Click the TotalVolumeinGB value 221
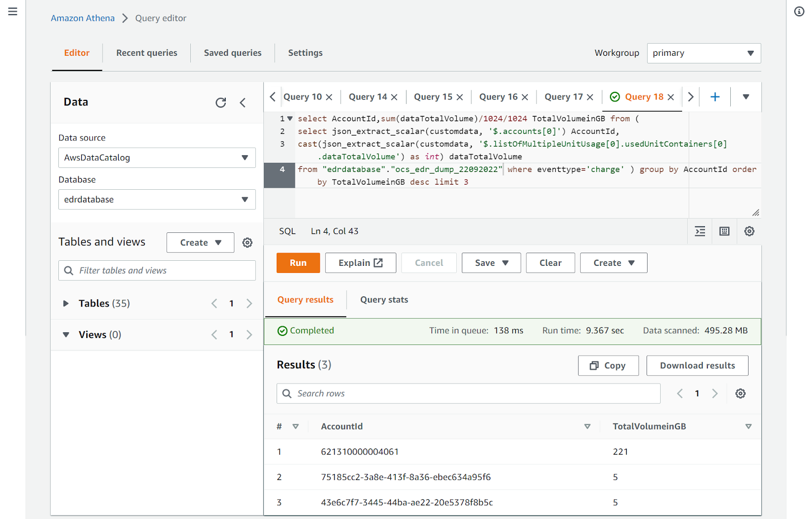The height and width of the screenshot is (519, 812). point(620,452)
